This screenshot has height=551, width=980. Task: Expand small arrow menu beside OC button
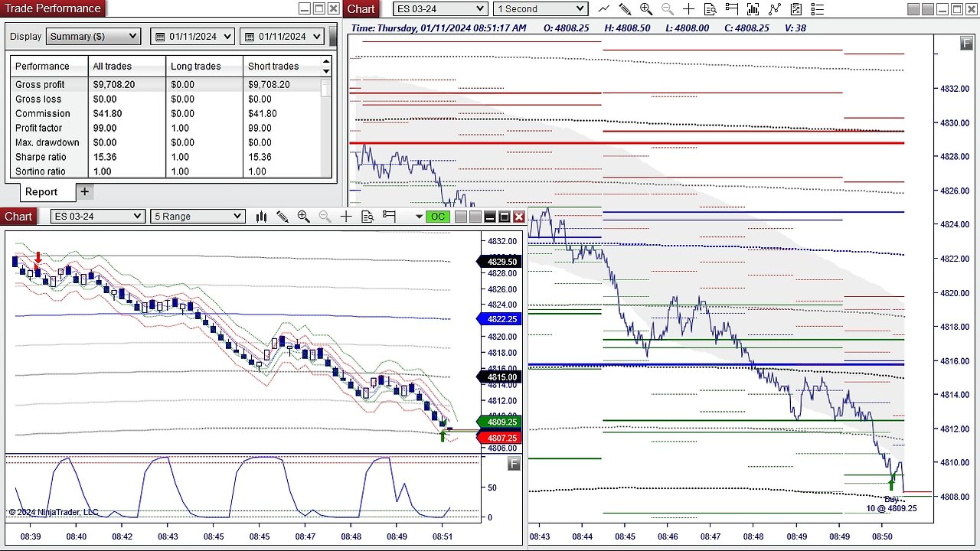[419, 217]
